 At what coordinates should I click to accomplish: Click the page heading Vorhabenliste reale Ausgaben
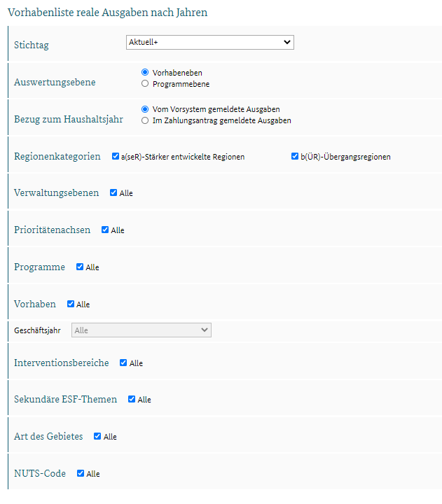[107, 13]
